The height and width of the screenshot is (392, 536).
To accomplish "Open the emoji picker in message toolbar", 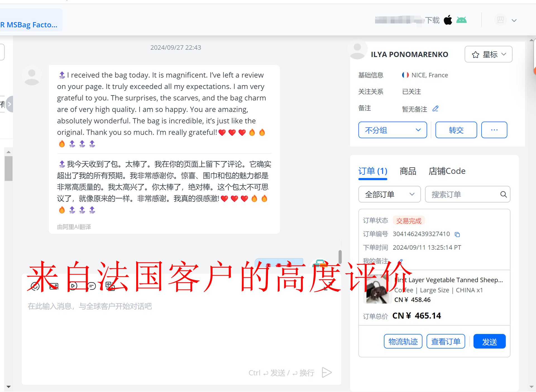I will pyautogui.click(x=35, y=286).
